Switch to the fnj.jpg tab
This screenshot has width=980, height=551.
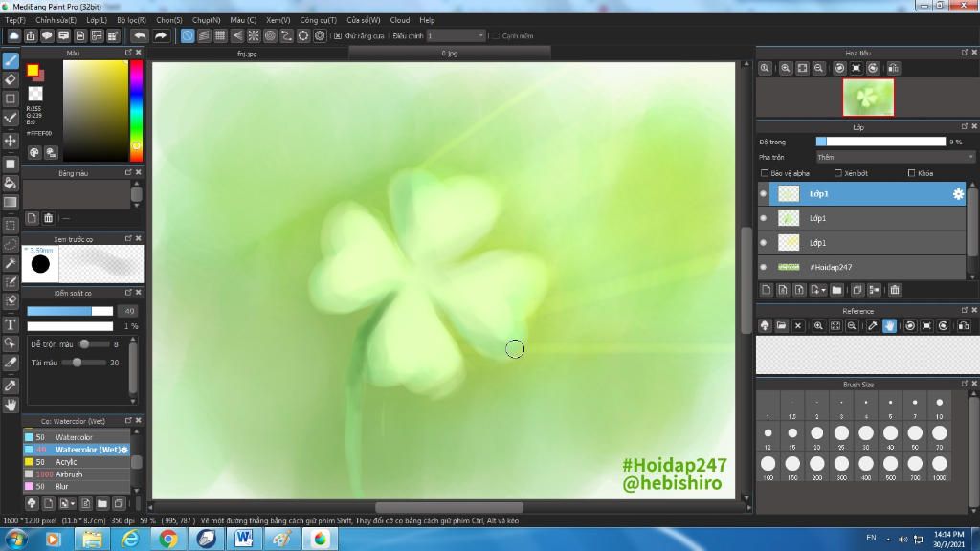248,54
